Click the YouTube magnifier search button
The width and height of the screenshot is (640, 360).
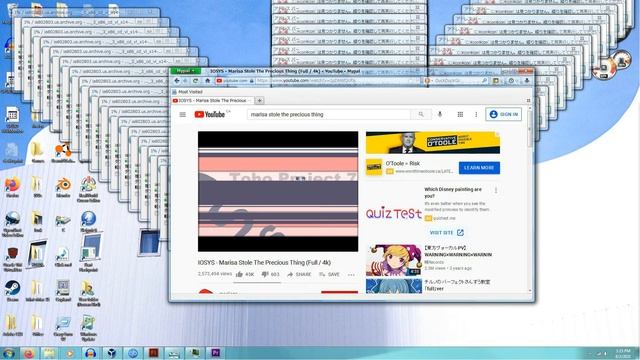click(421, 115)
